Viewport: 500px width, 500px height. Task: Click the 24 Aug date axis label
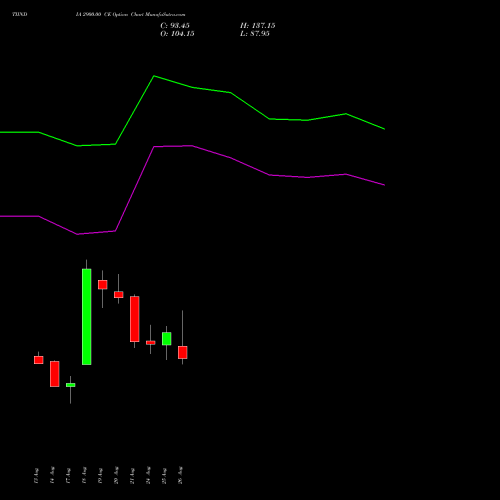148,475
